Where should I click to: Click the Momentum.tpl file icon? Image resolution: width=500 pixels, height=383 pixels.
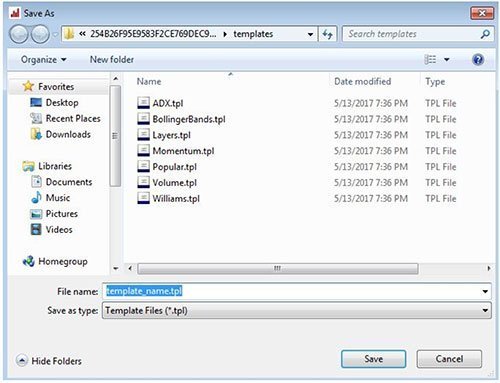143,151
